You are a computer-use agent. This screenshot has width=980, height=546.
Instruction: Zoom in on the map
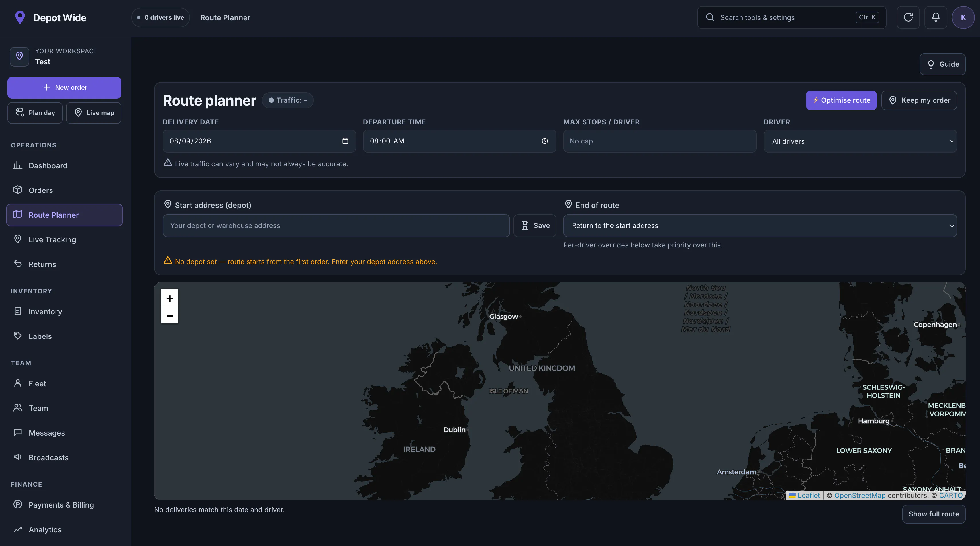(170, 298)
